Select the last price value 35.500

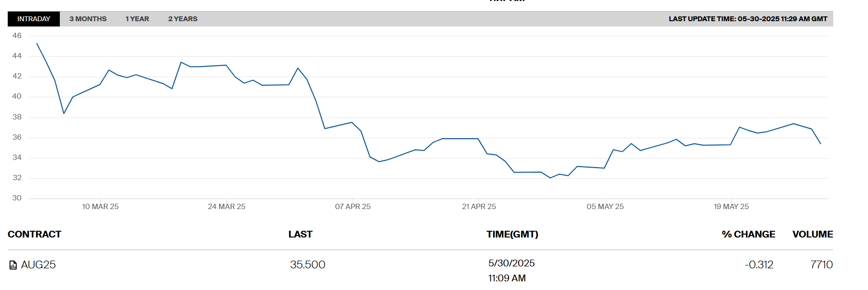coord(307,264)
